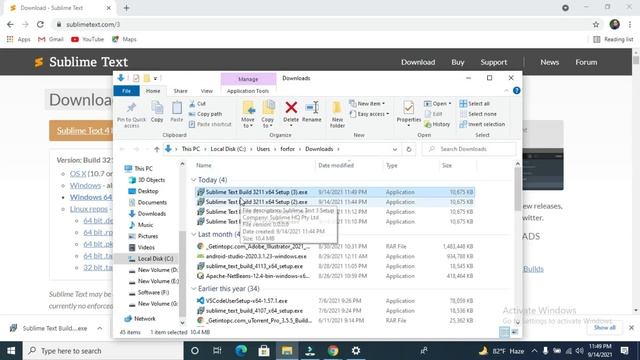This screenshot has width=640, height=360.
Task: Open download item options chevron
Action: point(100,328)
